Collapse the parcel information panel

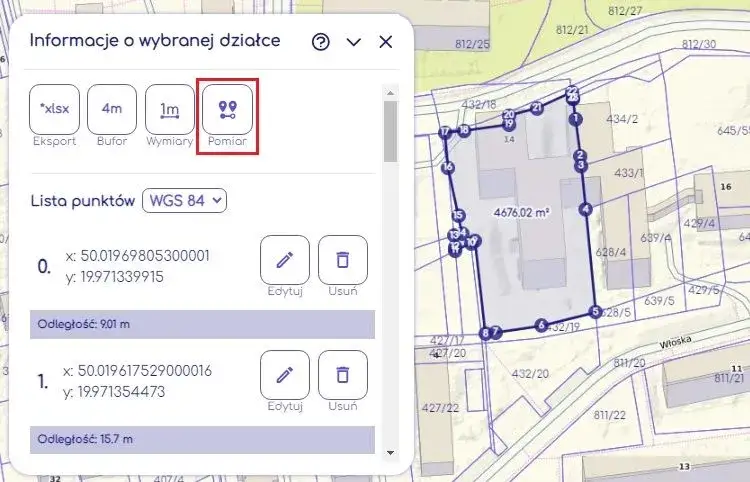353,42
